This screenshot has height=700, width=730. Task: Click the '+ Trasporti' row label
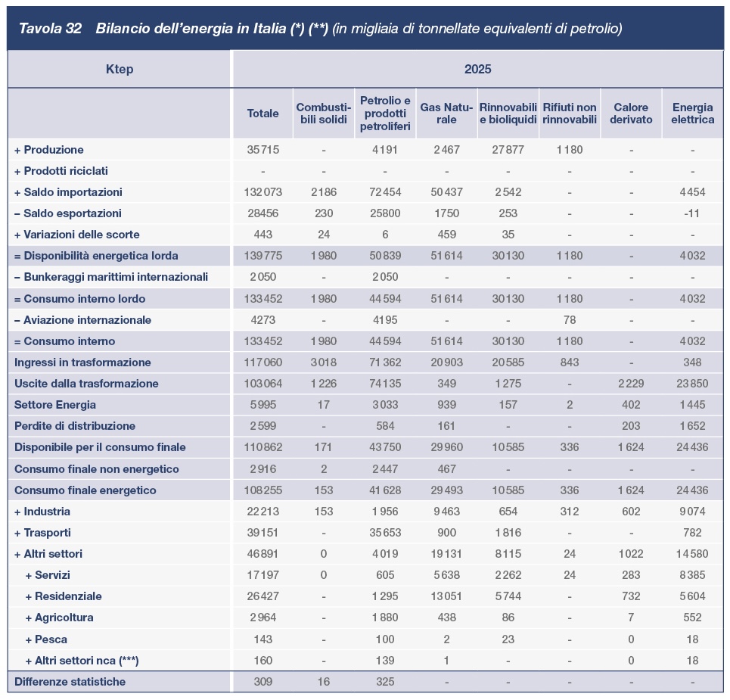(42, 533)
